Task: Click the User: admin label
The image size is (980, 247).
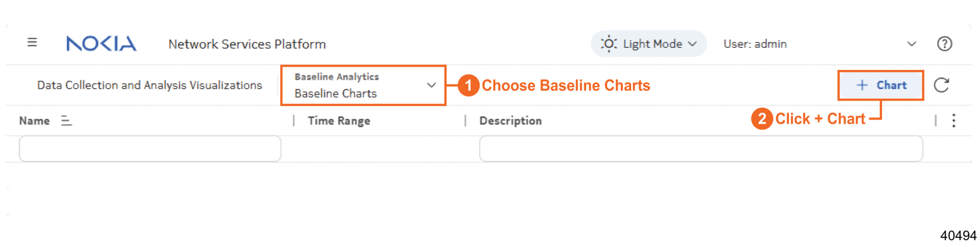Action: click(755, 44)
